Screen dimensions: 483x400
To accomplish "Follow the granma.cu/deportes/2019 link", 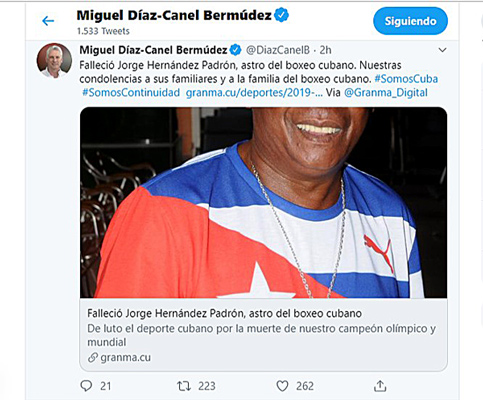I will (254, 92).
